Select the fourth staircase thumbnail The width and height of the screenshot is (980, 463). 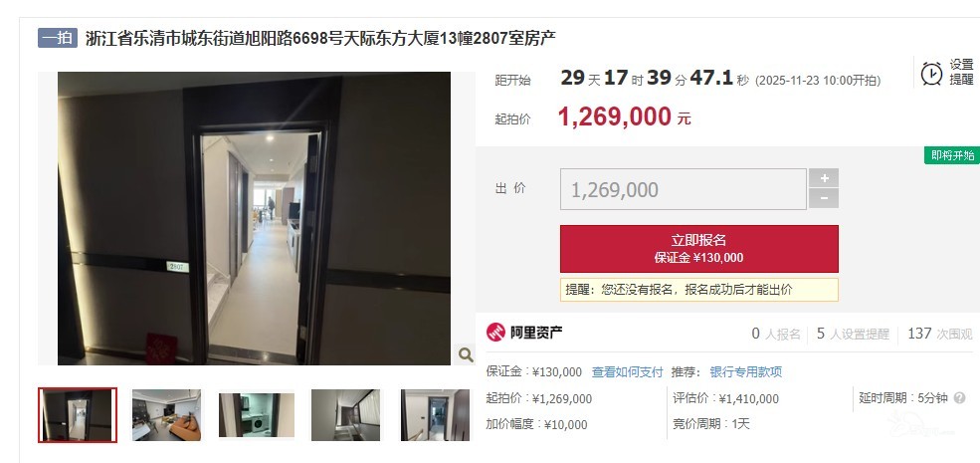point(345,415)
